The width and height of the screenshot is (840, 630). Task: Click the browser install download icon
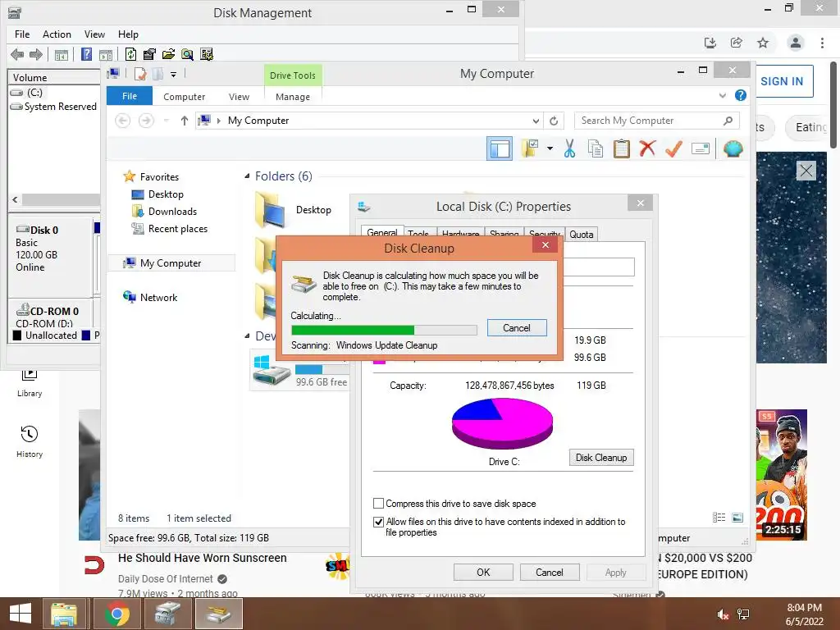pyautogui.click(x=710, y=43)
